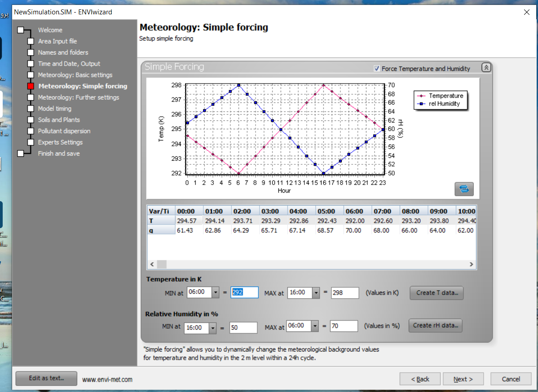Select Names and folders step

tap(63, 53)
